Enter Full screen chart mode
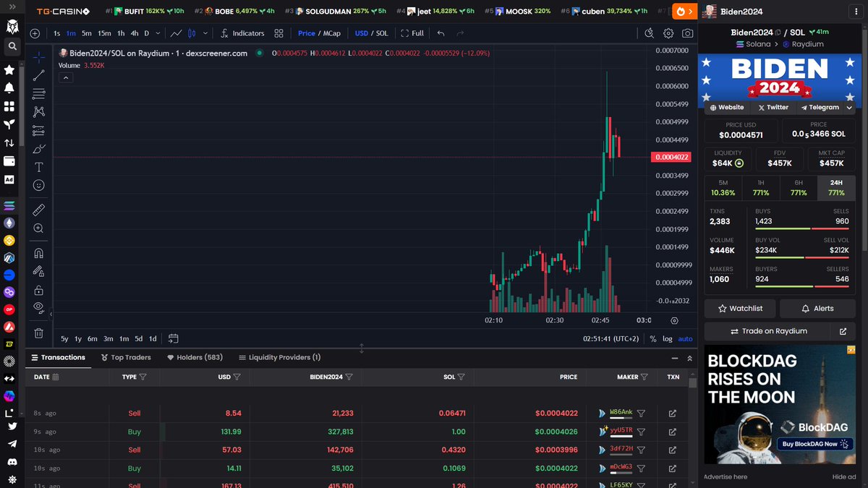This screenshot has height=488, width=868. (x=412, y=33)
